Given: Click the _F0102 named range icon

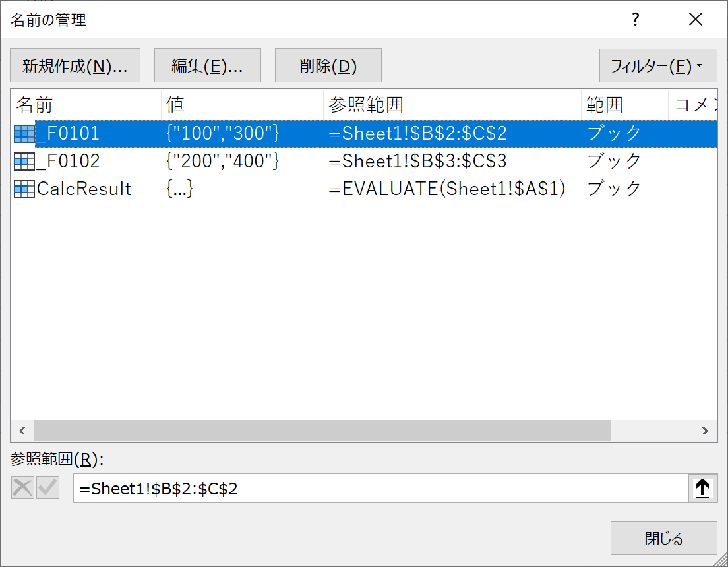Looking at the screenshot, I should coord(24,162).
